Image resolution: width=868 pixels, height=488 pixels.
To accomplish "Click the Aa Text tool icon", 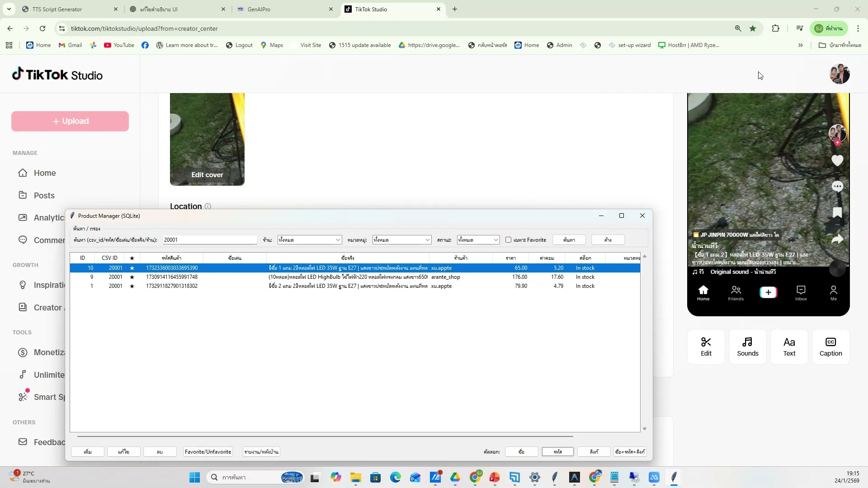I will coord(789,342).
